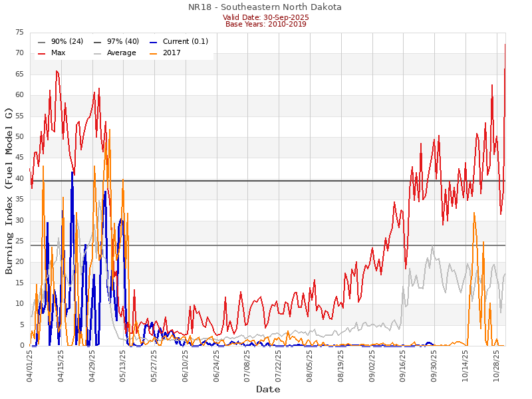Click the blue Current (0.1) legend swatch
The image size is (532, 399).
pos(154,41)
